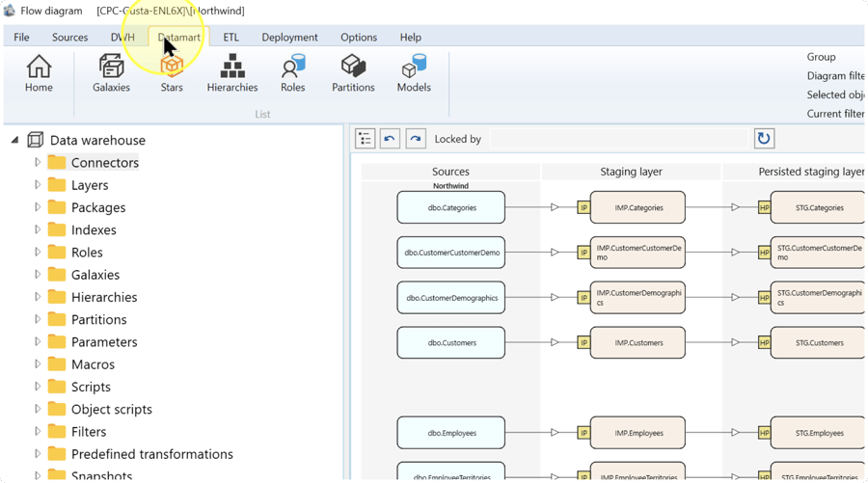Screen dimensions: 868x483
Task: Click the Locked by input field
Action: [x=619, y=139]
